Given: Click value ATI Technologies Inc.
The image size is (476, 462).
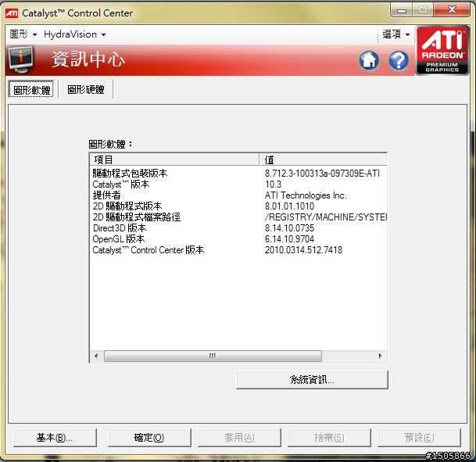Looking at the screenshot, I should click(x=306, y=195).
